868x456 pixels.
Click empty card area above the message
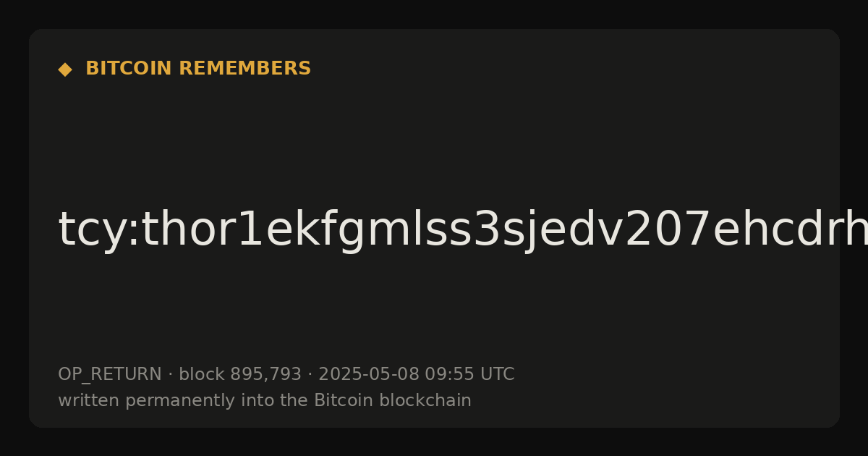(x=434, y=138)
